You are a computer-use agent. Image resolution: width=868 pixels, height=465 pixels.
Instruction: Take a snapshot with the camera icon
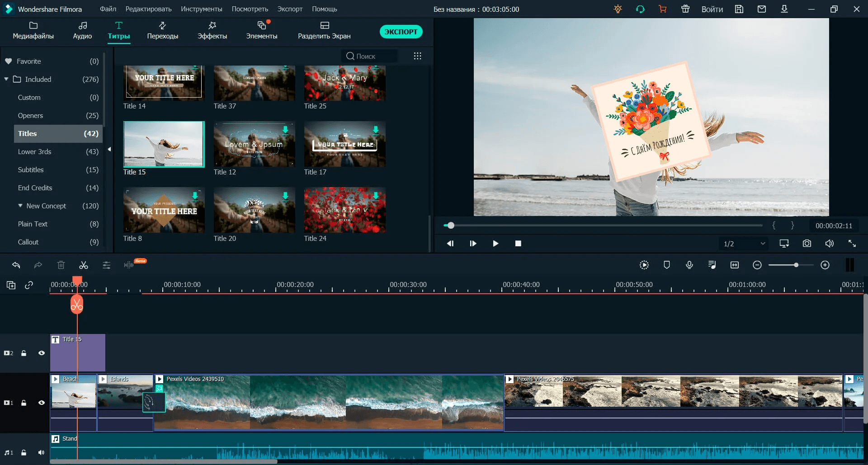pyautogui.click(x=807, y=244)
